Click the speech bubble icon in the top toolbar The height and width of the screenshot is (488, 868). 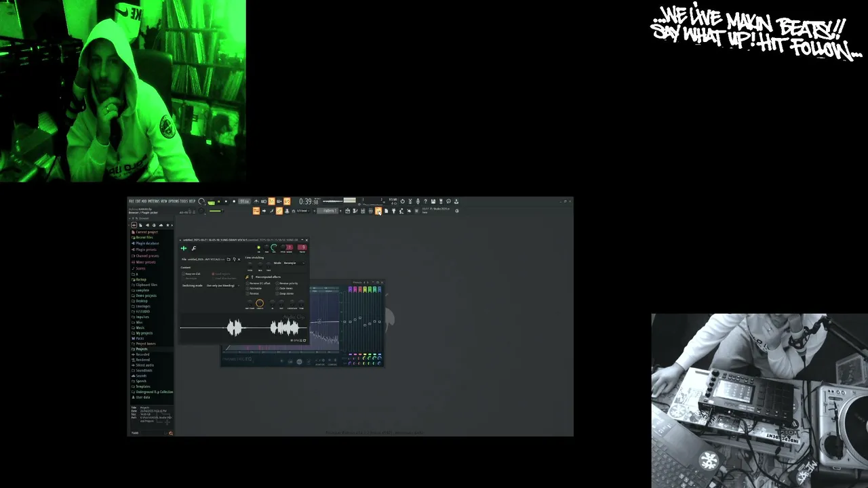[x=448, y=201]
